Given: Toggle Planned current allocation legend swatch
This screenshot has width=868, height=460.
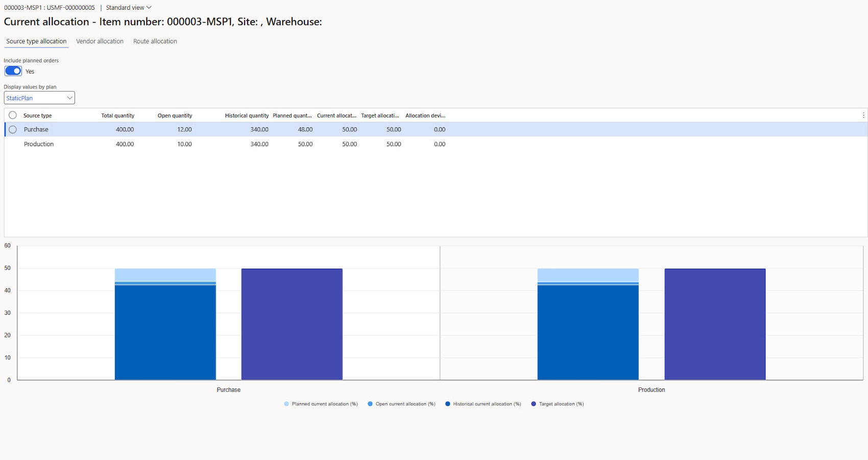Looking at the screenshot, I should (x=286, y=404).
